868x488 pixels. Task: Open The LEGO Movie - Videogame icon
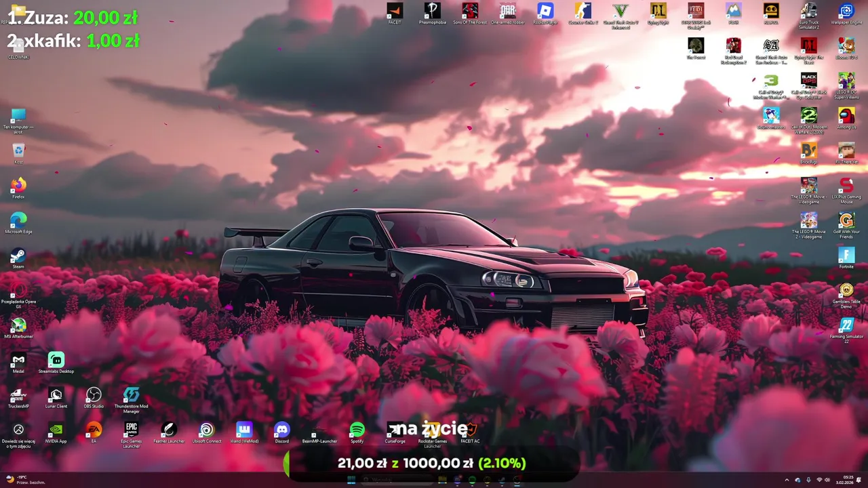coord(808,191)
